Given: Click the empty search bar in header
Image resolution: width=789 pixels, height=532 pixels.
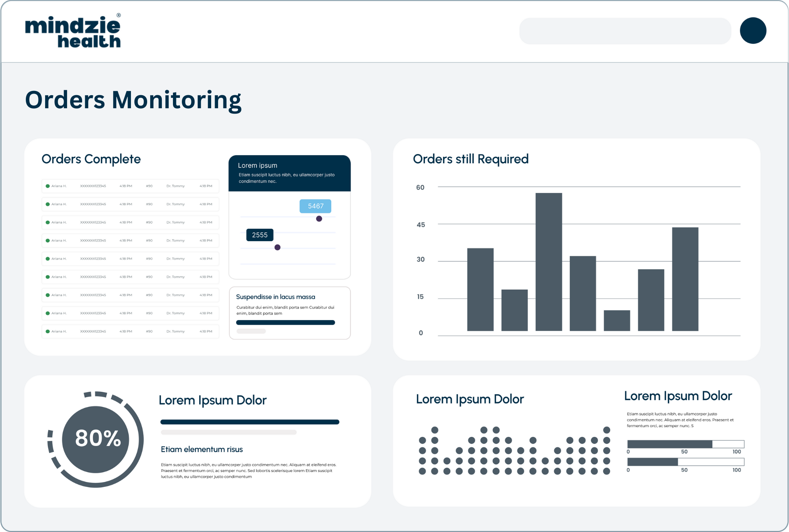Looking at the screenshot, I should click(x=624, y=31).
